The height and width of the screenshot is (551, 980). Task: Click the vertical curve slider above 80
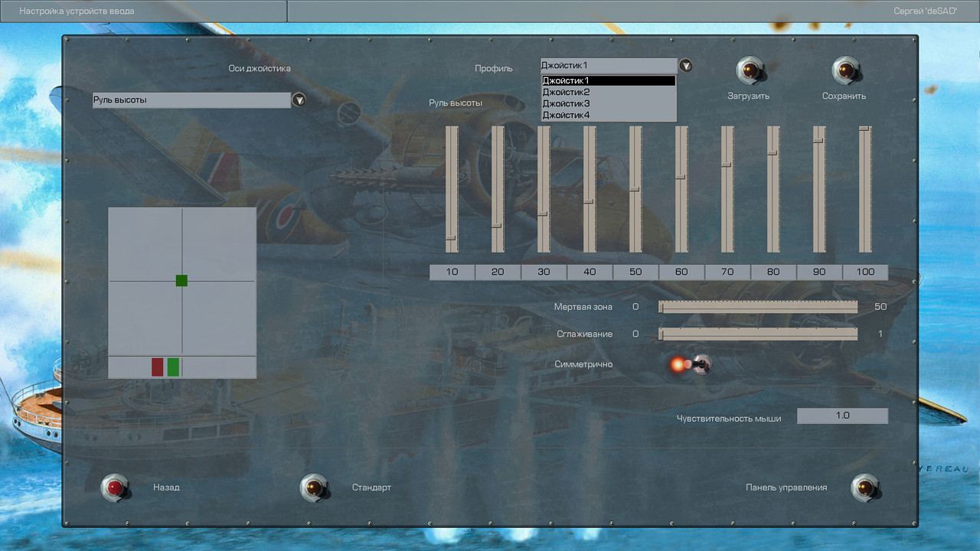[x=773, y=189]
